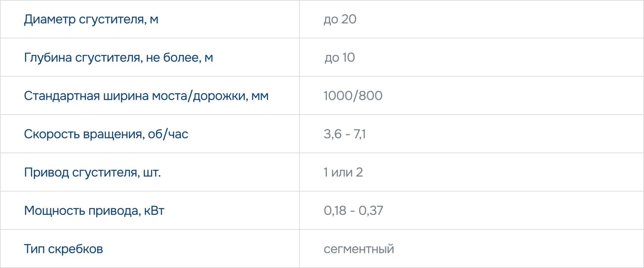Select 'Глубина сгустителя, не более, м' text

(x=118, y=58)
